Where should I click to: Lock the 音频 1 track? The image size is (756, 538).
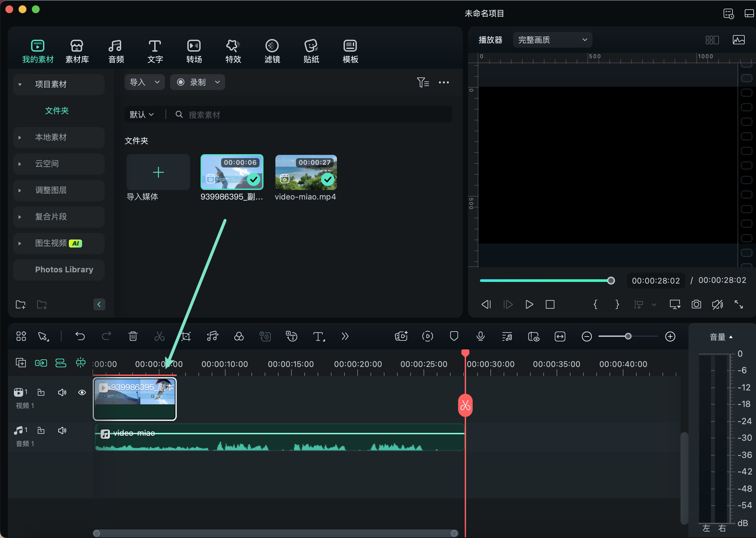point(41,430)
